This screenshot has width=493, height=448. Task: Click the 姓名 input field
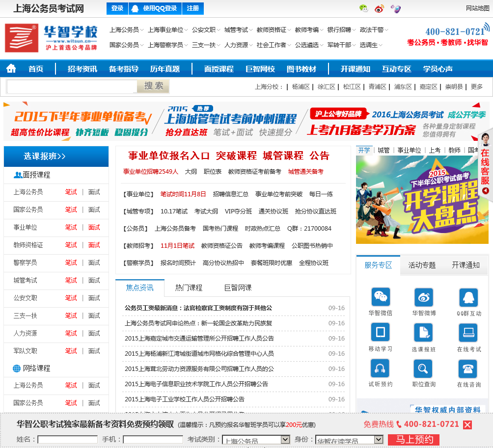[68, 439]
